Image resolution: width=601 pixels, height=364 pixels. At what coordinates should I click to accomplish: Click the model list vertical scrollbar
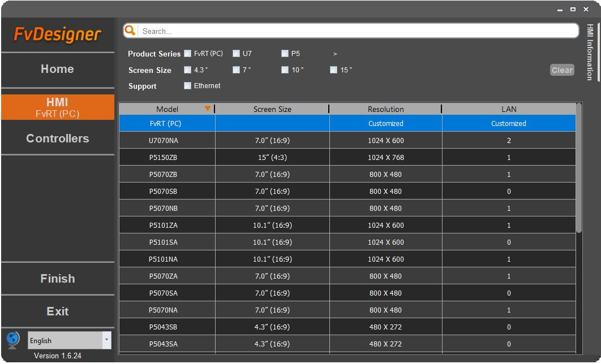[x=578, y=170]
